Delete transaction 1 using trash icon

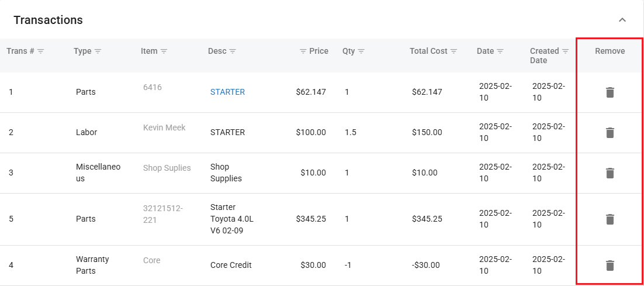(610, 92)
